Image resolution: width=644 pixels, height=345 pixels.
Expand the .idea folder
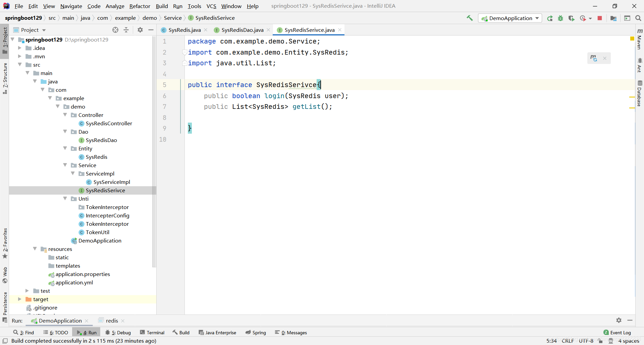20,48
